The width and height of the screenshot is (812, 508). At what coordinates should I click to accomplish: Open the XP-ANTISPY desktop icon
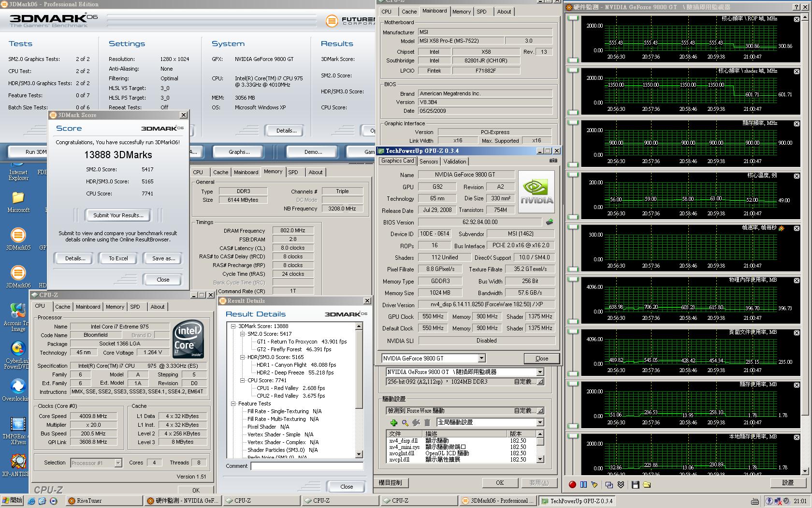(18, 465)
